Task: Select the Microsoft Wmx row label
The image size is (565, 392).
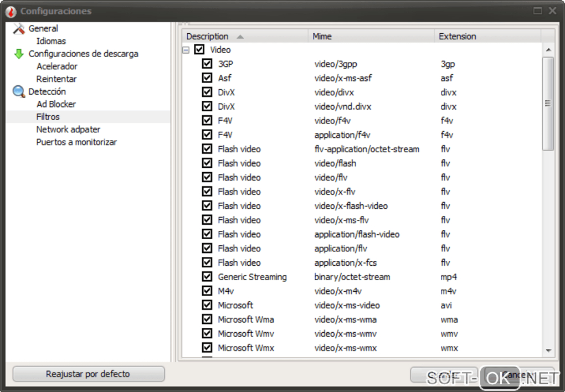Action: point(246,348)
